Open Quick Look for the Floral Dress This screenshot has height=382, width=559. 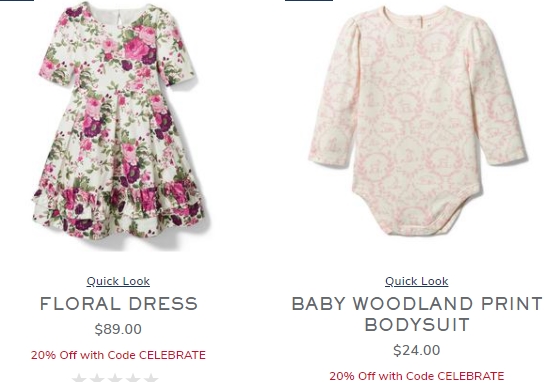(x=118, y=281)
